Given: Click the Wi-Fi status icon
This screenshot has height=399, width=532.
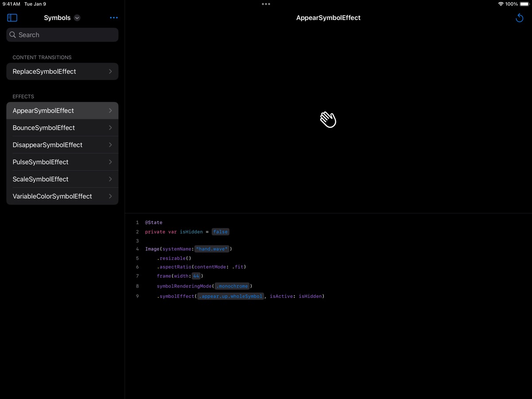Looking at the screenshot, I should pyautogui.click(x=501, y=4).
